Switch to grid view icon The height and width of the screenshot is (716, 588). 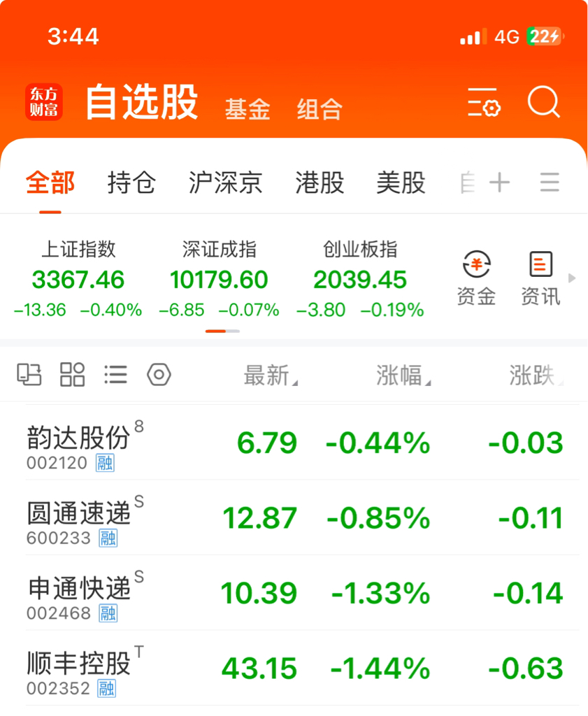[73, 375]
